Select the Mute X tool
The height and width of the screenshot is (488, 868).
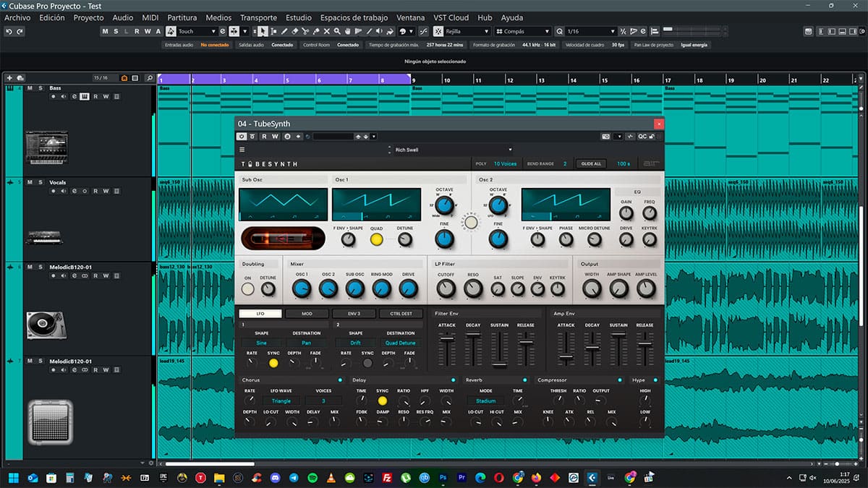pos(327,32)
